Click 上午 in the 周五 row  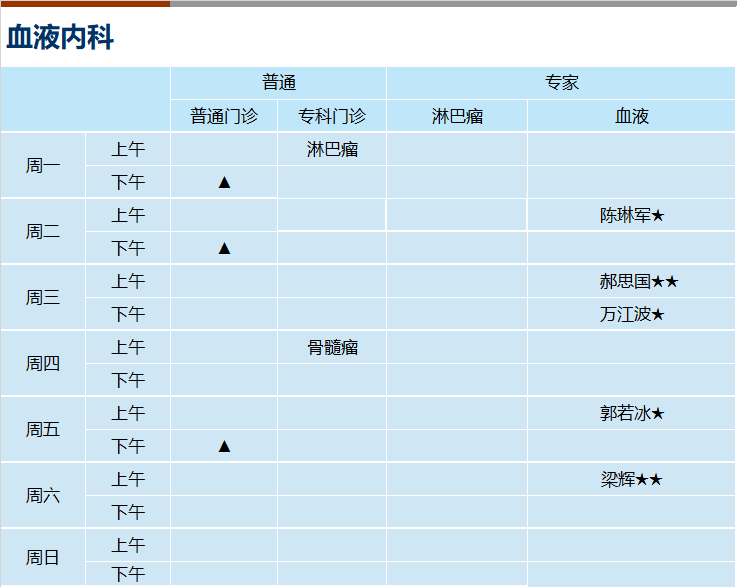click(128, 414)
